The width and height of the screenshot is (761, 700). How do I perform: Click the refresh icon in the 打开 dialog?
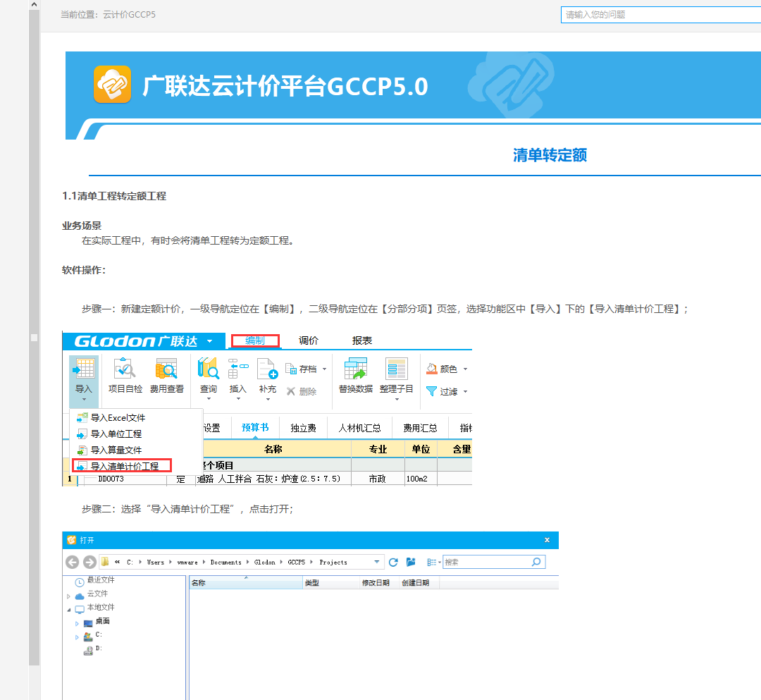(394, 562)
